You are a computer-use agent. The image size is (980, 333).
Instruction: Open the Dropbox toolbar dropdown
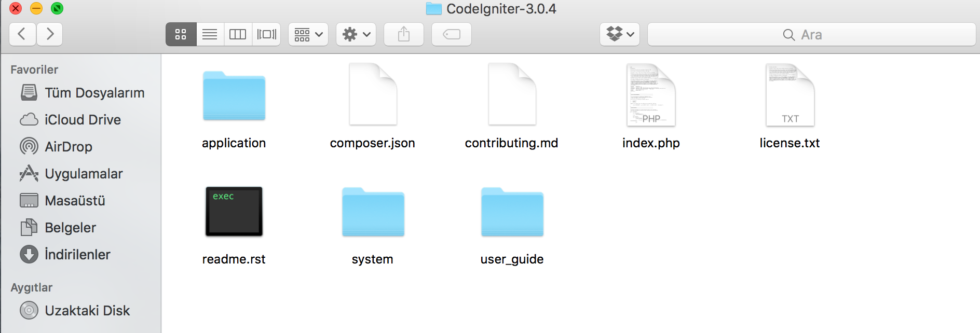click(620, 34)
